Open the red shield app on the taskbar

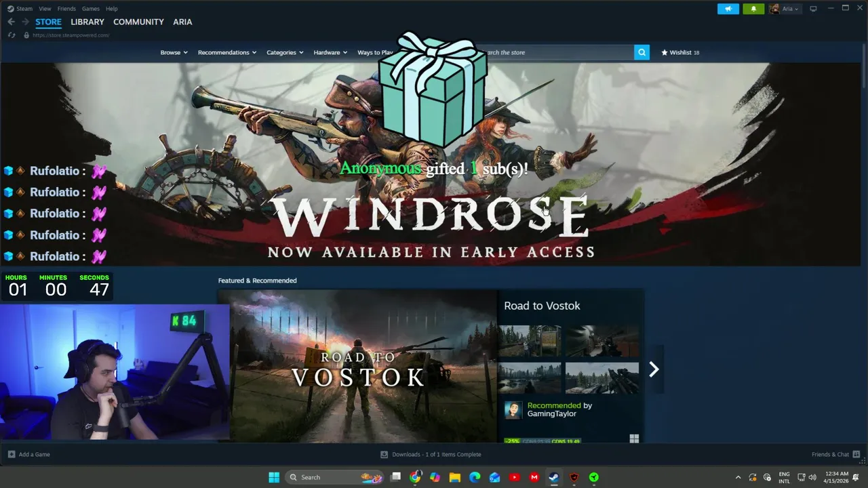(574, 477)
